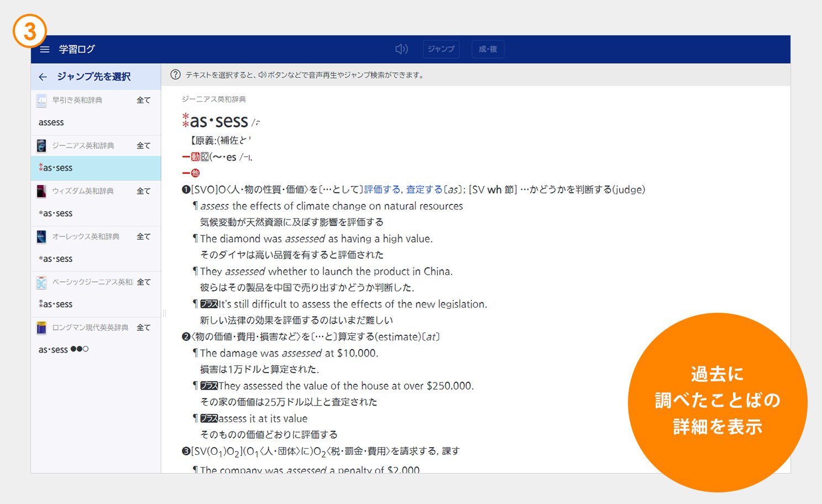Select assess entry under 早引き英和辞典
This screenshot has width=822, height=504.
(51, 123)
